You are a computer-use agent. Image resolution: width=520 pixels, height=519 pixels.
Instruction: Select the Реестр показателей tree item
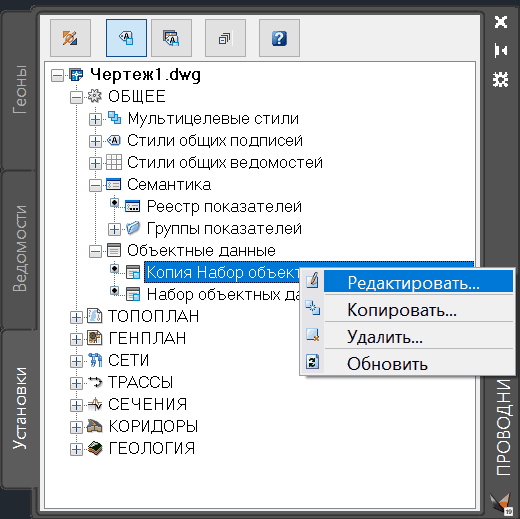(224, 207)
